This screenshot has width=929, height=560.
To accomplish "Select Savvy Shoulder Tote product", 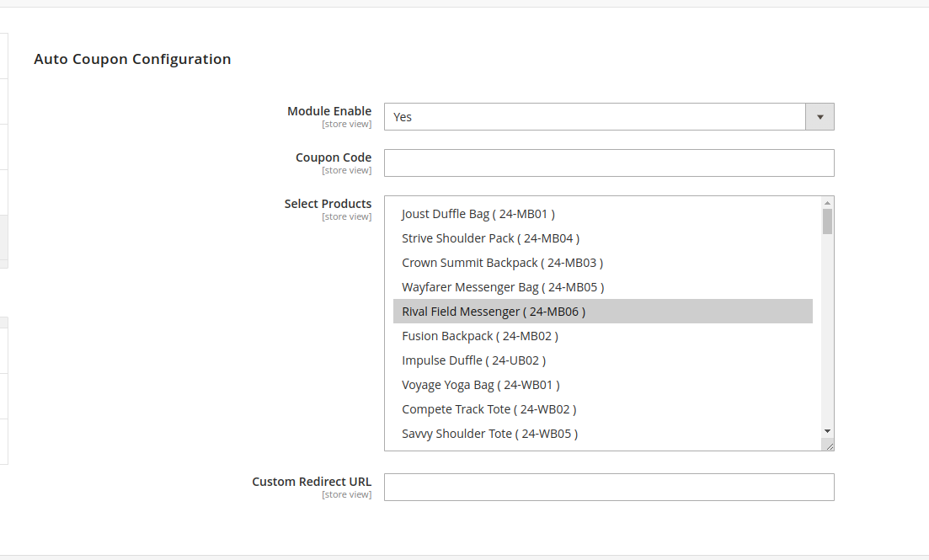I will pyautogui.click(x=489, y=434).
